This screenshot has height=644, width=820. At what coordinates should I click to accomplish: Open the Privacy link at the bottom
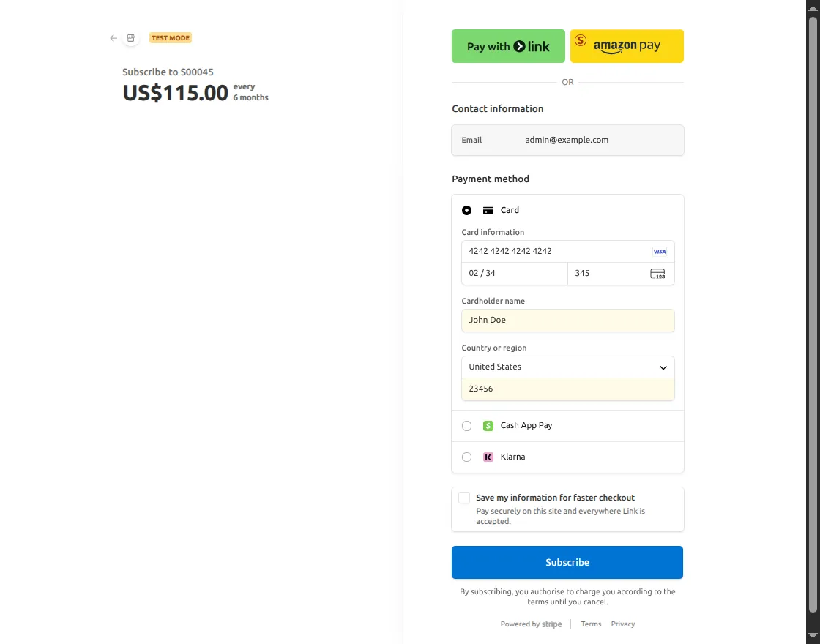pos(622,624)
